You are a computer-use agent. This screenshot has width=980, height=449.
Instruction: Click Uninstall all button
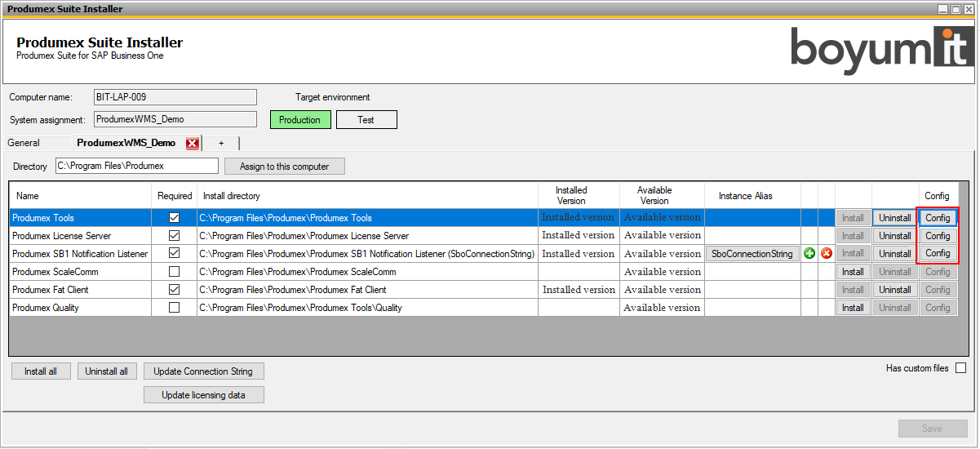[107, 371]
